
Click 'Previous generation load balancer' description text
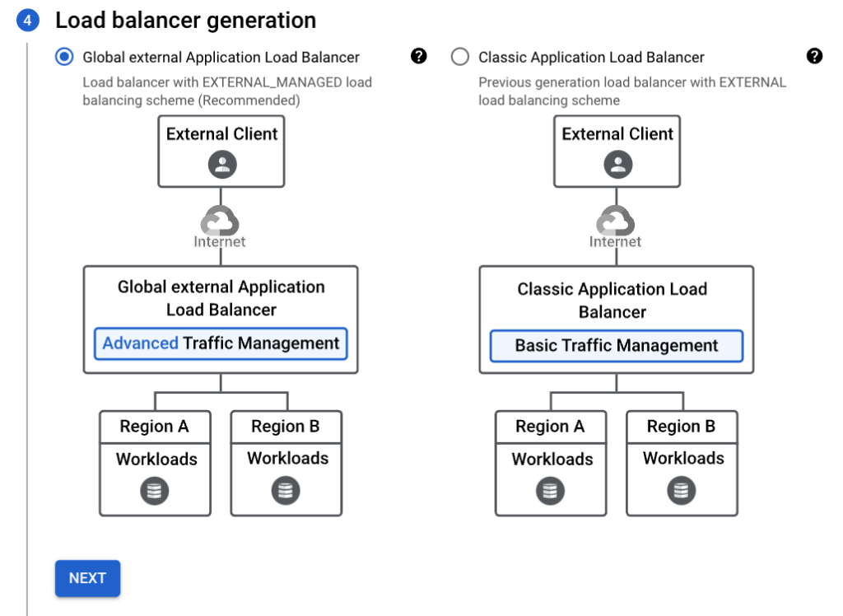(632, 91)
